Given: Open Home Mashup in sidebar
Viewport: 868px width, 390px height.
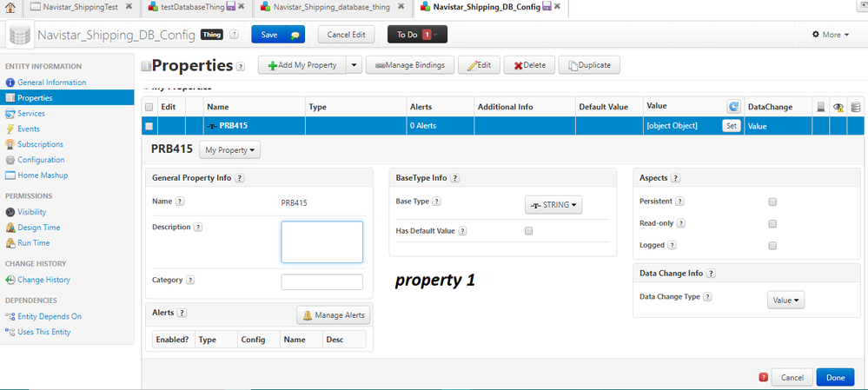Looking at the screenshot, I should 43,175.
